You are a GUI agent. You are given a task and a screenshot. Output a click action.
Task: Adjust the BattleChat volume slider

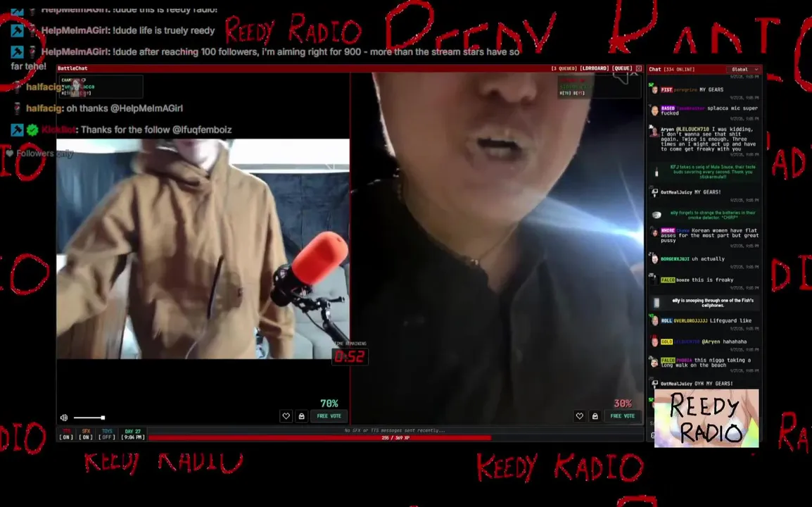pos(89,418)
